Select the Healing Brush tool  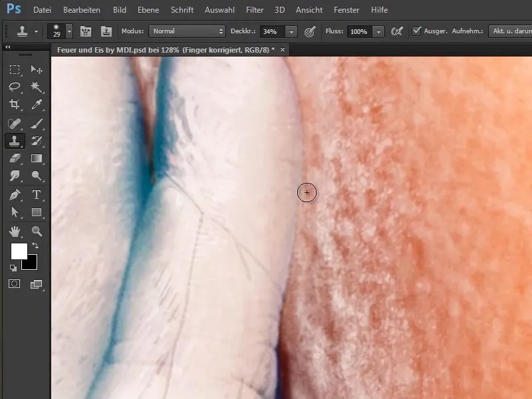[15, 123]
